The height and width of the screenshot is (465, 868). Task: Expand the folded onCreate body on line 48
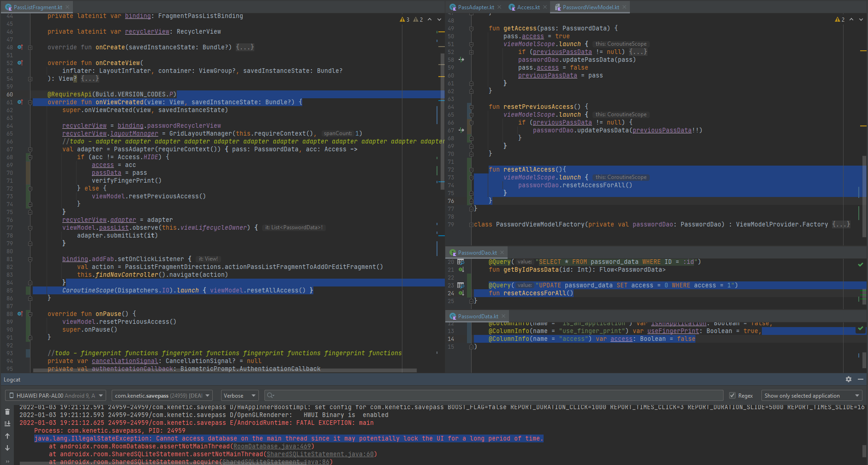pos(245,47)
